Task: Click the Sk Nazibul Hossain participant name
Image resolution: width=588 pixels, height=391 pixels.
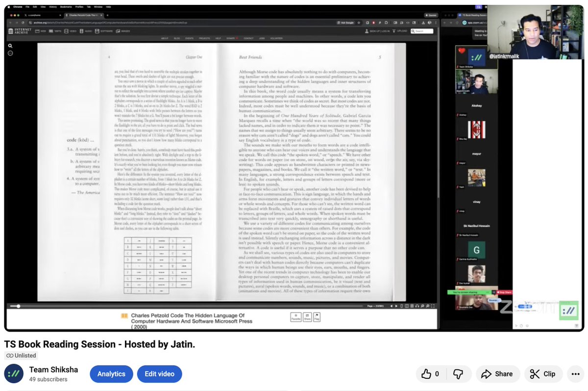Action: click(x=477, y=226)
